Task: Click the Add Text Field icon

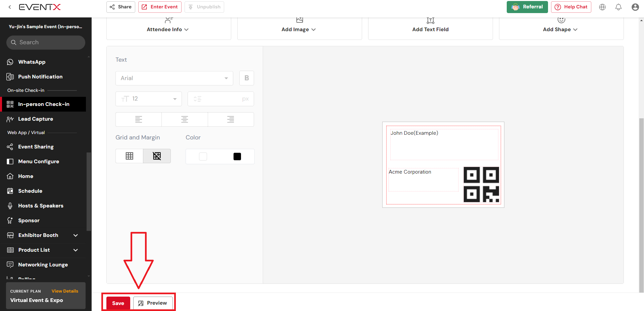Action: pyautogui.click(x=430, y=20)
